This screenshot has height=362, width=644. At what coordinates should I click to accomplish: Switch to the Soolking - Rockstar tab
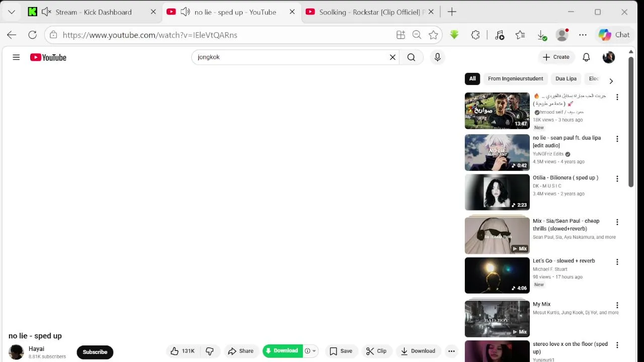pos(370,12)
